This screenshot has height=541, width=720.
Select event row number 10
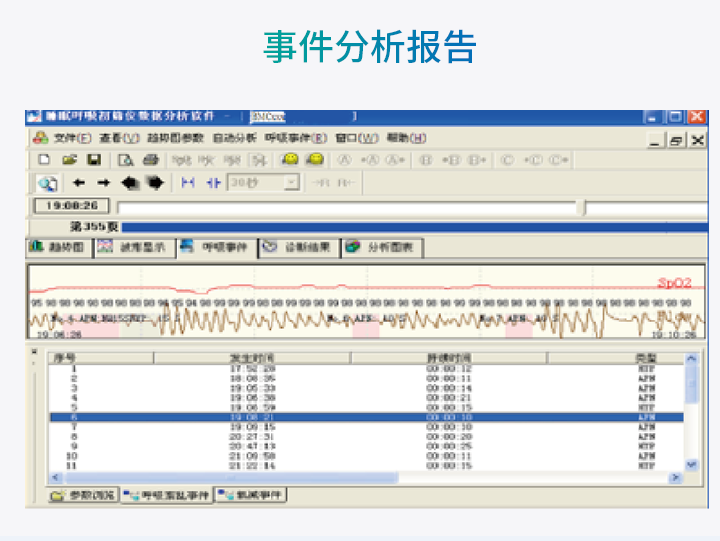click(366, 456)
